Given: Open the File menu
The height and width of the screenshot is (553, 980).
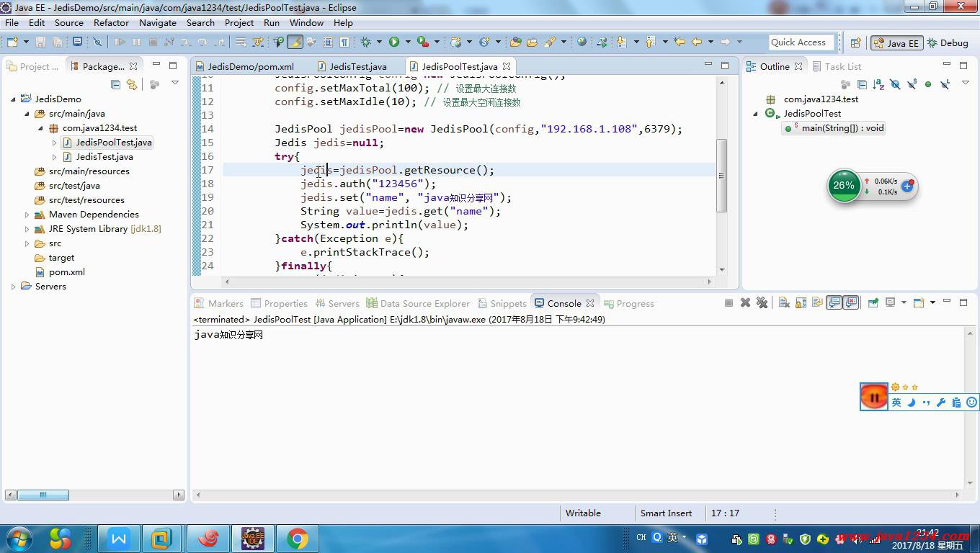Looking at the screenshot, I should 12,22.
